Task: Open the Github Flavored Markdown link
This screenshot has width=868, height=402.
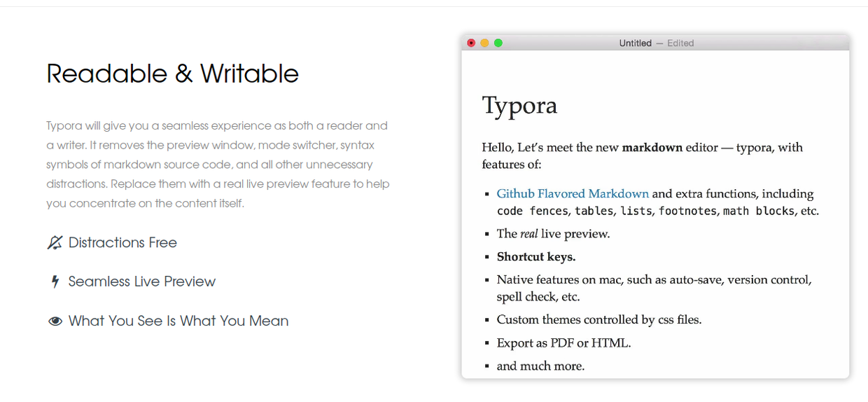Action: tap(573, 194)
